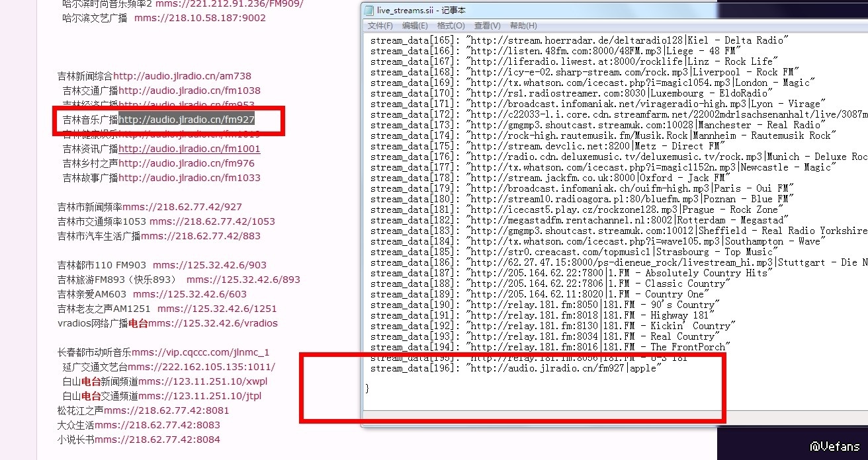Screen dimensions: 868x460
Task: Open the audio.jlradio.cn/fm1033 link
Action: point(190,178)
